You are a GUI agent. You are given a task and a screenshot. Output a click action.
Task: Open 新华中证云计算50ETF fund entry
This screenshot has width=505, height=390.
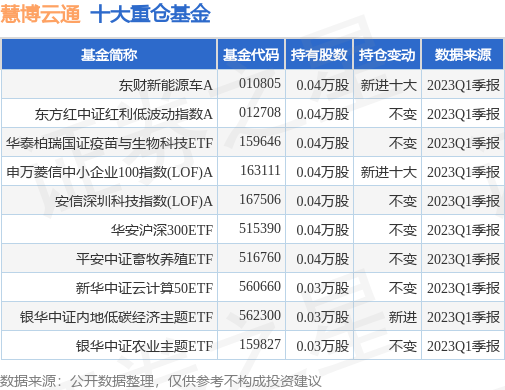[x=144, y=288]
